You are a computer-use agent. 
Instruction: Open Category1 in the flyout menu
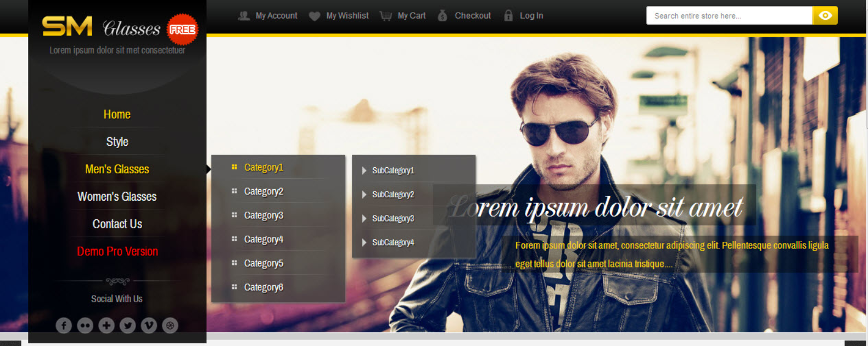264,167
